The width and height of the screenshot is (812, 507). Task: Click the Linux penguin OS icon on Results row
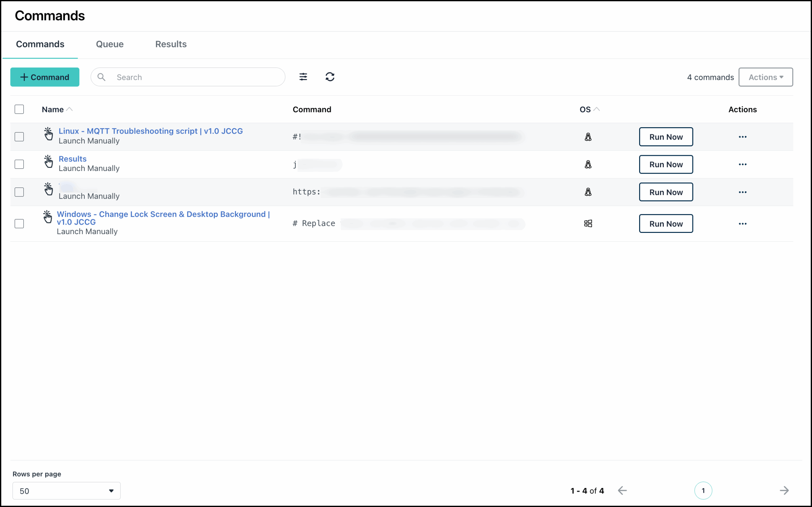click(x=588, y=164)
